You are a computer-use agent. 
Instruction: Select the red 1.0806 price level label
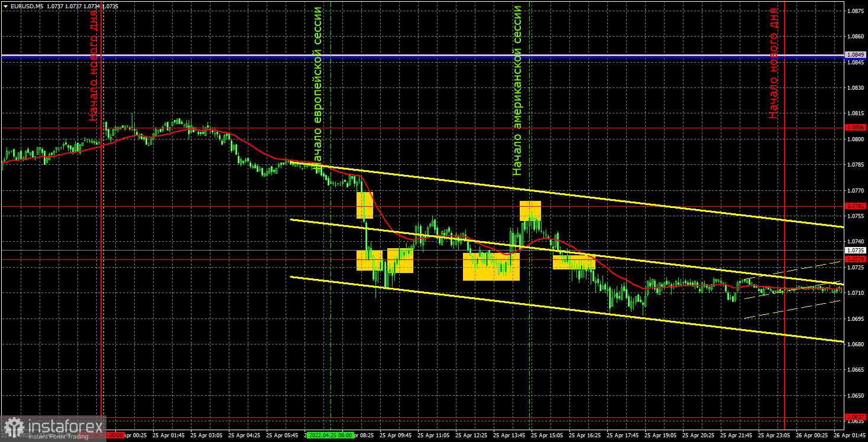[856, 128]
